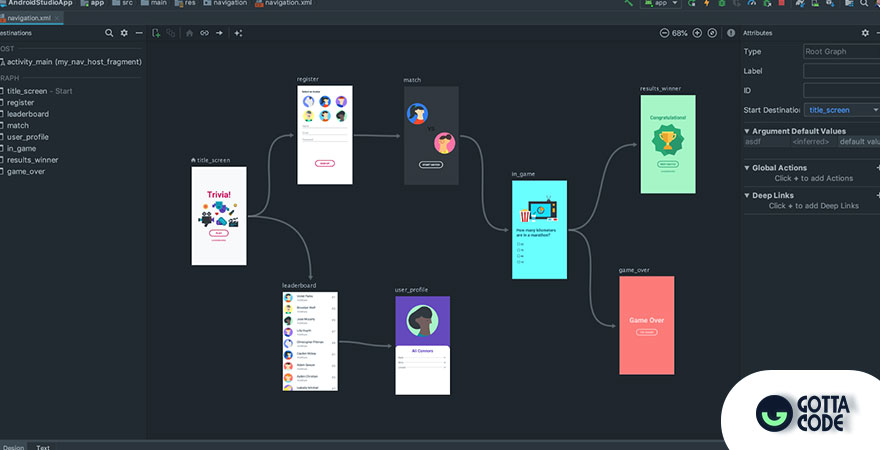Open the profiler gauge icon
This screenshot has height=450, width=880.
coord(752,3)
